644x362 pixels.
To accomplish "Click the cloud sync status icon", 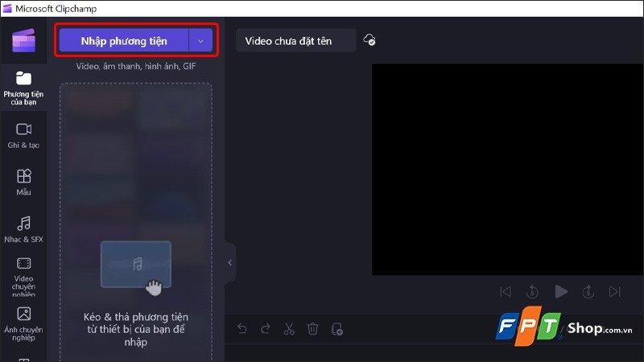I will tap(369, 39).
